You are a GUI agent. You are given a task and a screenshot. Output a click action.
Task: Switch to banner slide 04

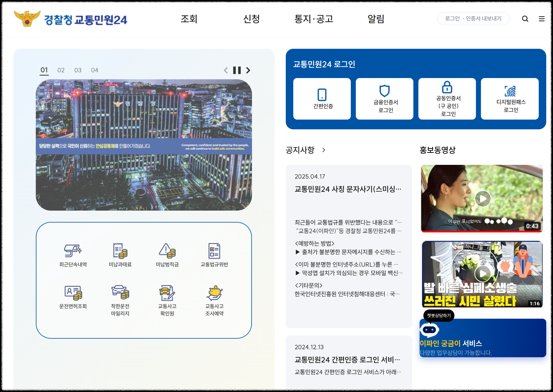95,70
